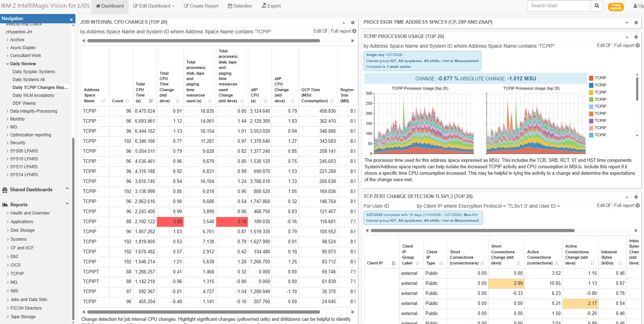Click the purple TCPIP legend swatch
Screen dimensions: 644x324
pyautogui.click(x=591, y=121)
